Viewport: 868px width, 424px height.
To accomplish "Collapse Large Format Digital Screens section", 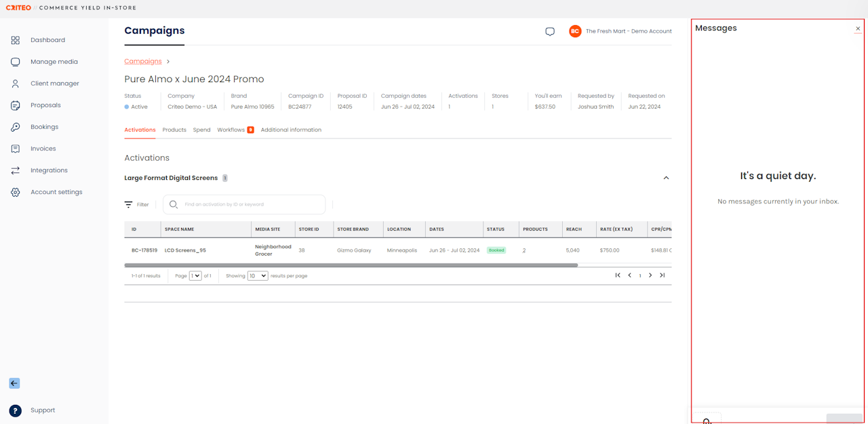I will (x=666, y=178).
